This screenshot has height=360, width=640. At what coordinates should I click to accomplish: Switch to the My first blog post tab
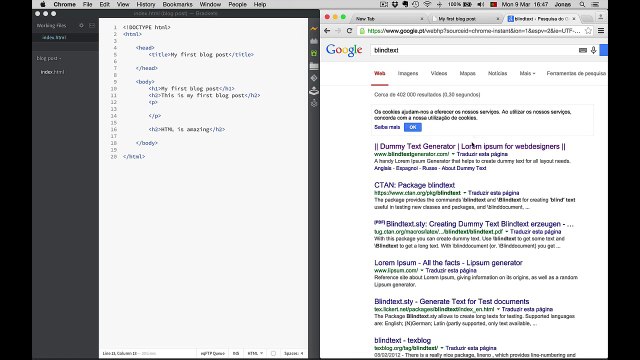(464, 19)
